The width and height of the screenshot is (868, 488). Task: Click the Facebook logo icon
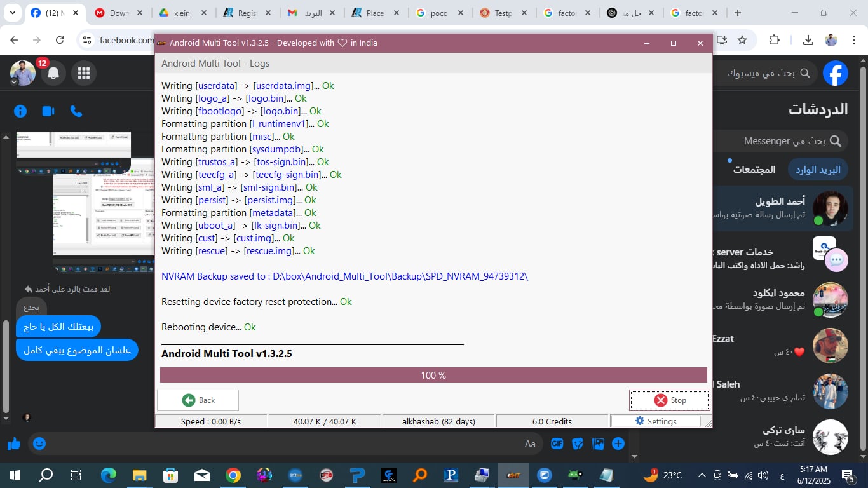click(x=836, y=73)
